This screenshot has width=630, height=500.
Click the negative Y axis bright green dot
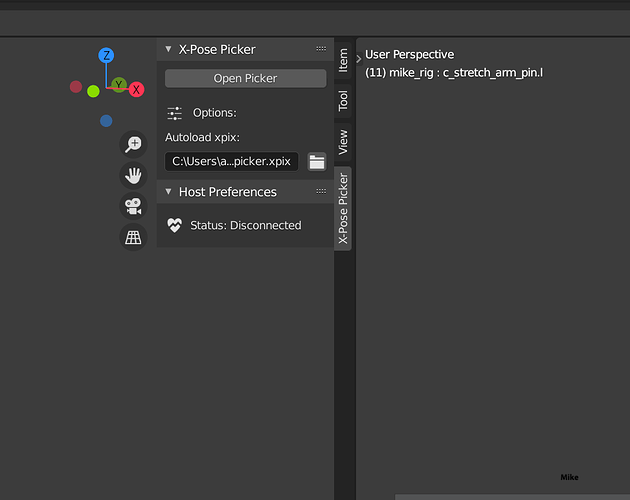pos(93,91)
